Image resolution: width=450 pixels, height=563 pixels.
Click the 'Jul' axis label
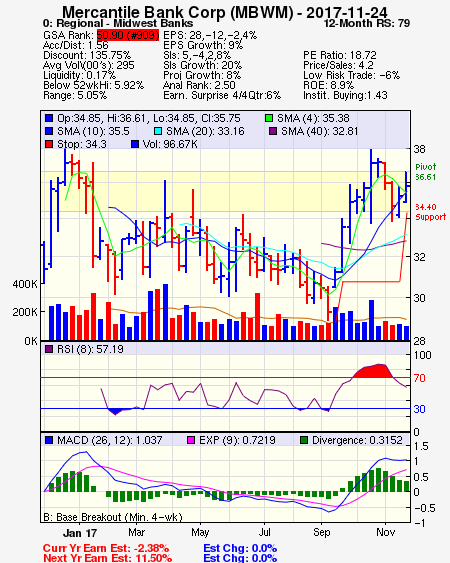coord(265,532)
